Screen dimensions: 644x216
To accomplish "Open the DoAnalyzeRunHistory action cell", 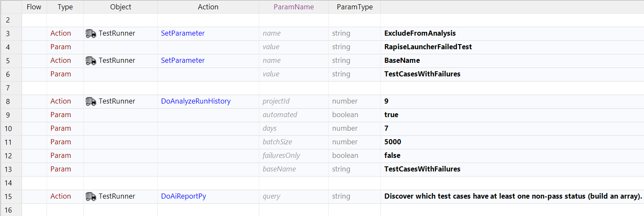I will coord(196,101).
